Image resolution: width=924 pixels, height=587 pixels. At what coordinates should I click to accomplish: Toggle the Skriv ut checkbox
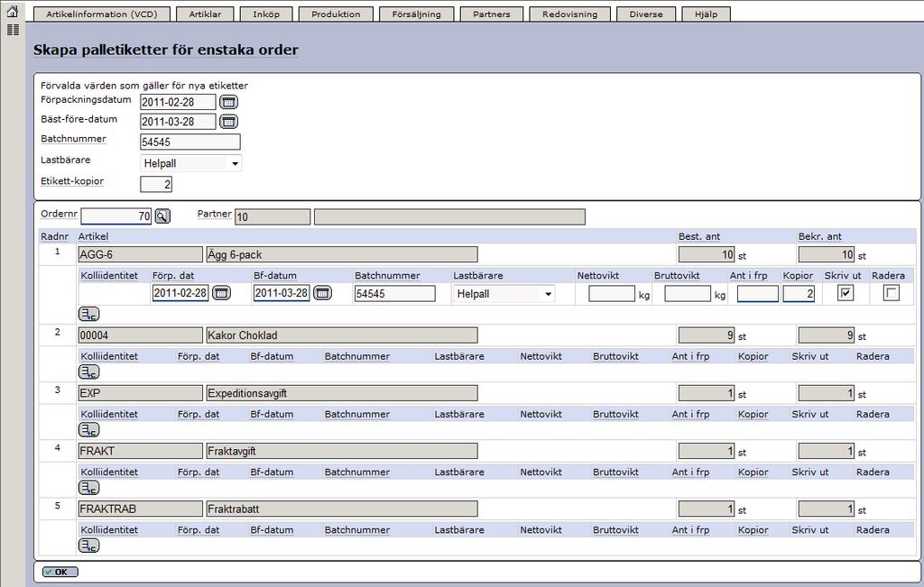click(845, 293)
